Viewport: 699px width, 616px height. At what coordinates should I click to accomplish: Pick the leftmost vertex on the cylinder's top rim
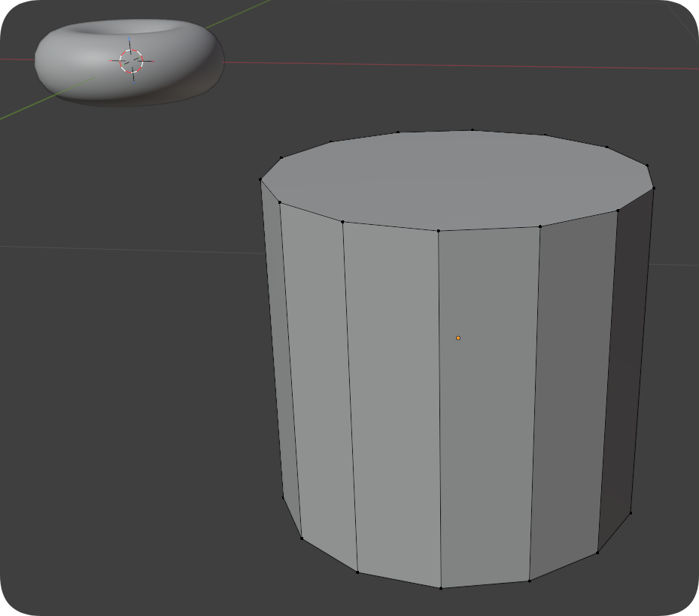pos(260,179)
